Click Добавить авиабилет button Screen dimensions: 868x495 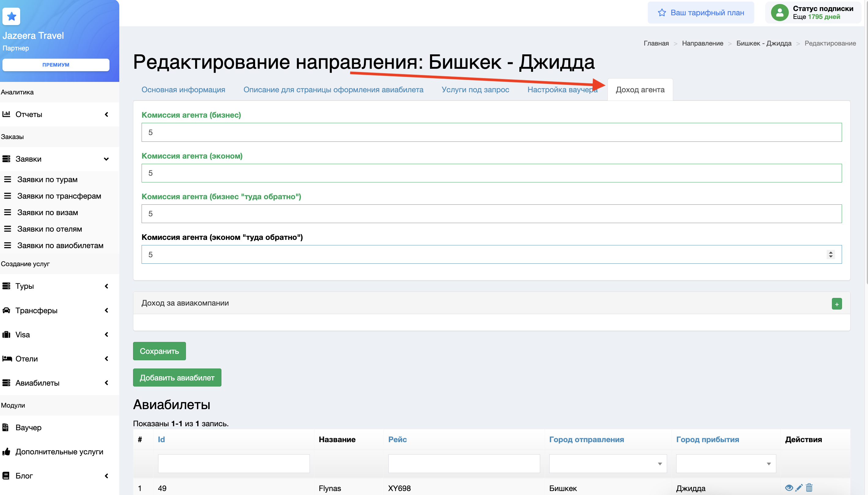click(177, 377)
